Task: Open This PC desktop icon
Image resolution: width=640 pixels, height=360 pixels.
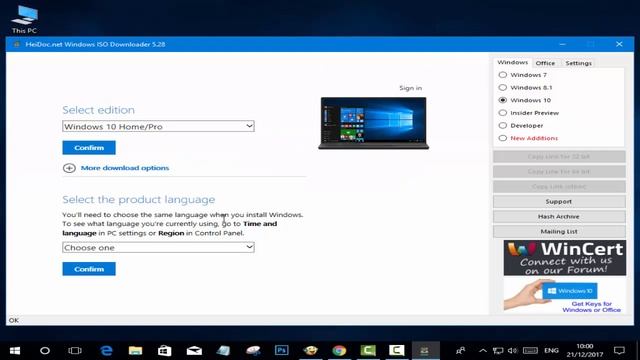Action: tap(24, 20)
